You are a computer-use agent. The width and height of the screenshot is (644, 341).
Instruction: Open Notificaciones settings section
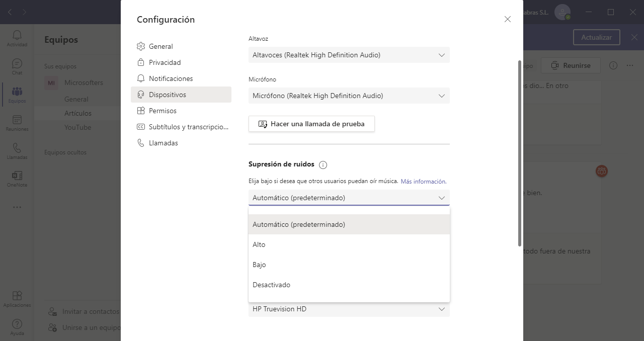(x=181, y=78)
